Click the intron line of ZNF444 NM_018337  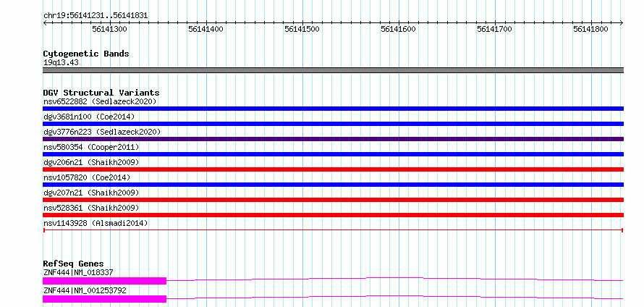click(394, 279)
